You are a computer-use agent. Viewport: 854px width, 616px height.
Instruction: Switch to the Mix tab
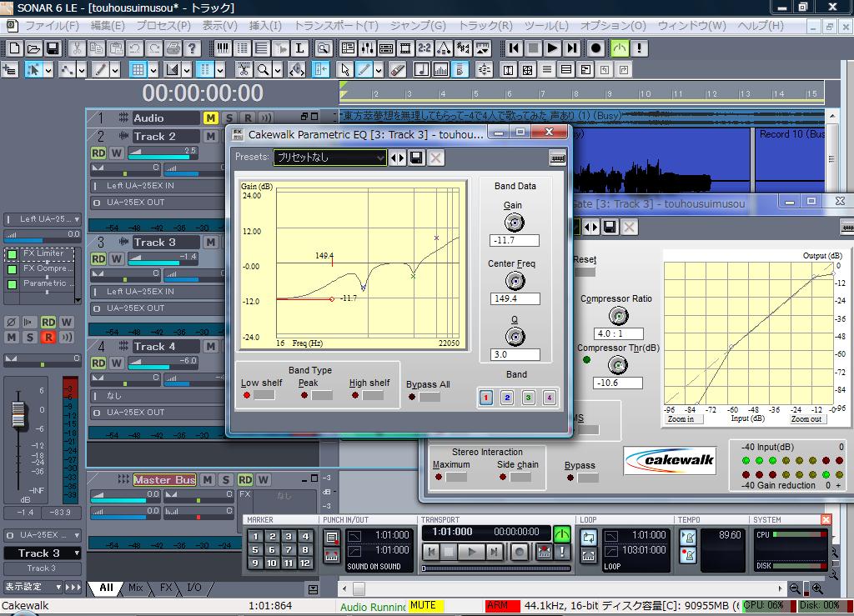click(x=136, y=588)
